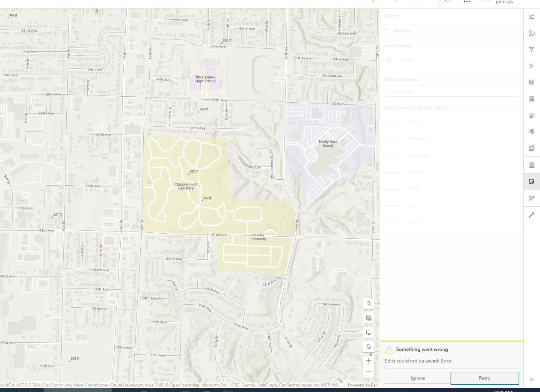Image resolution: width=540 pixels, height=392 pixels.
Task: Open the basemap gallery on the map
Action: coord(368,318)
